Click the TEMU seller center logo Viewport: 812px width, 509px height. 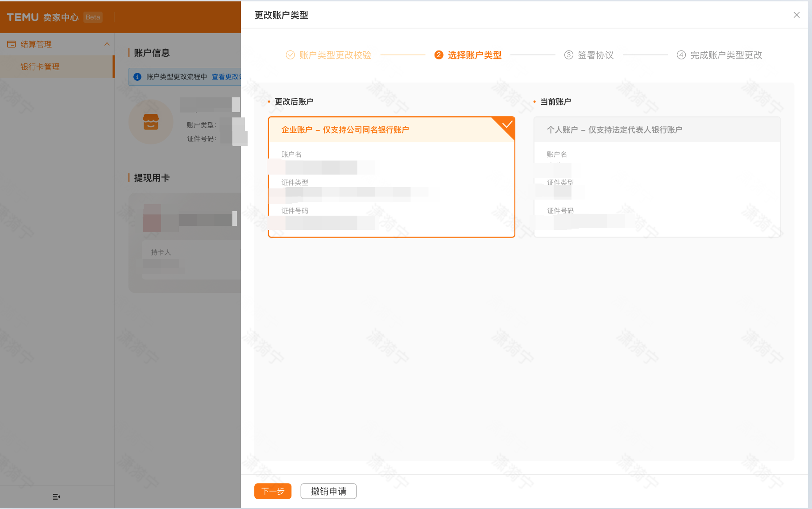[41, 17]
